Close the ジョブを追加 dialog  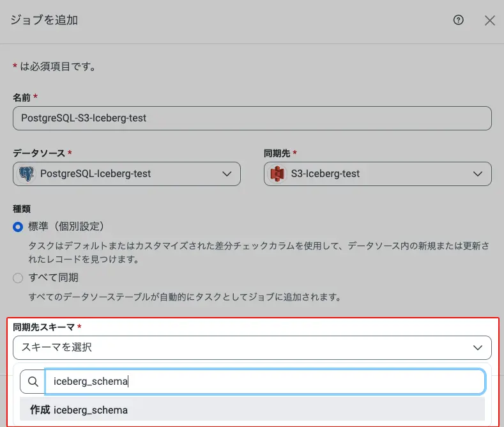click(490, 20)
